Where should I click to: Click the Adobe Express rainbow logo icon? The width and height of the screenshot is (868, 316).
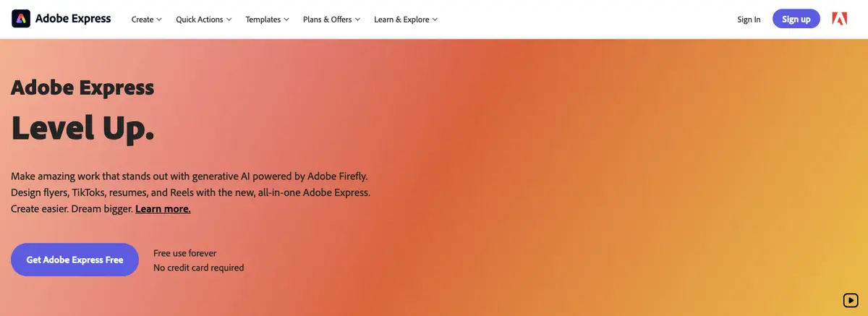tap(21, 19)
